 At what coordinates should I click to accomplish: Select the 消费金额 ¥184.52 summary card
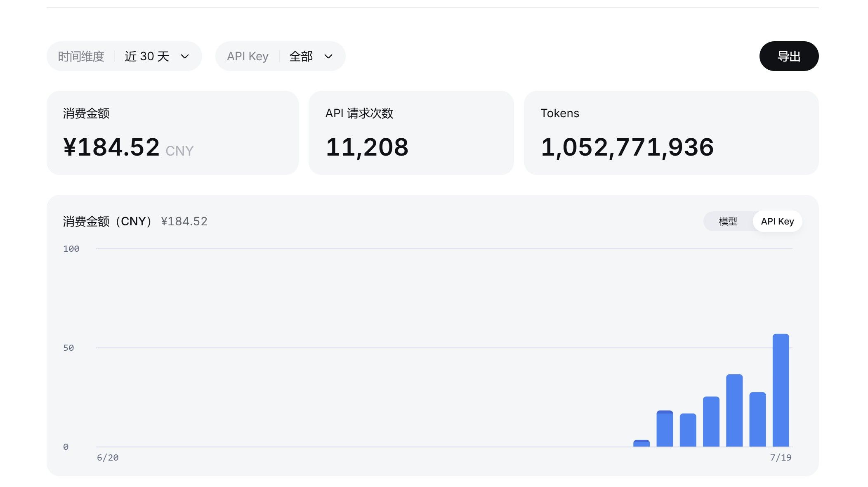[x=172, y=133]
